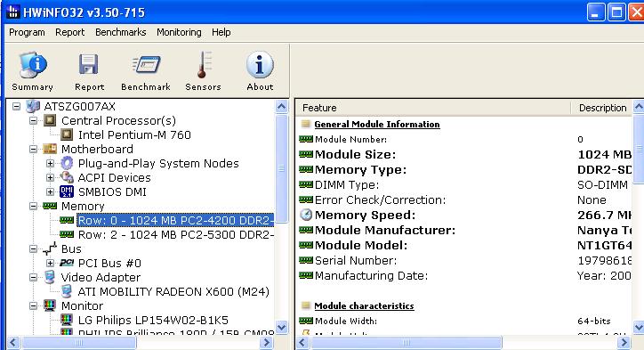This screenshot has height=350, width=644.
Task: Minimize the HWiNFO32 window
Action: [596, 12]
